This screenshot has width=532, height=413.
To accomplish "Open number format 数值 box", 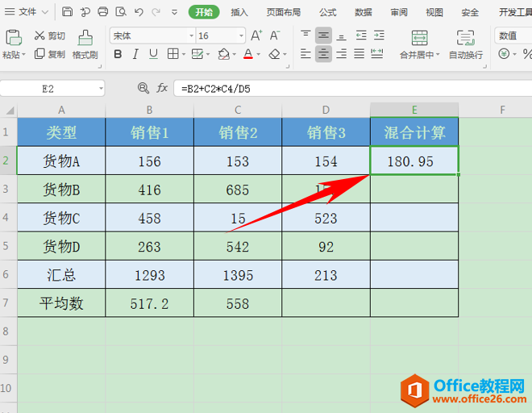I will click(x=513, y=35).
